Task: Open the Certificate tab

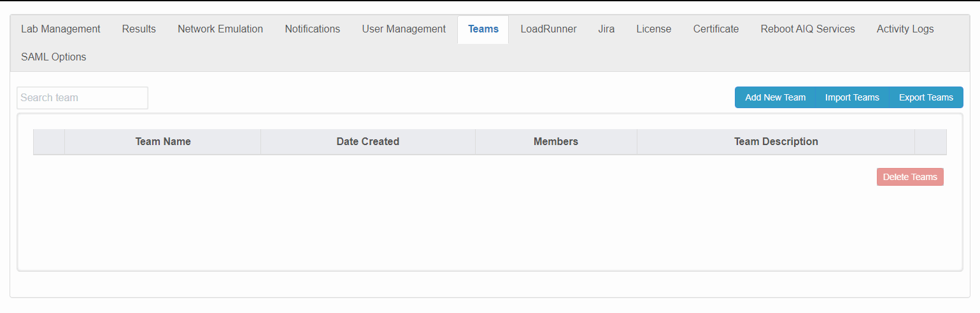Action: tap(716, 29)
